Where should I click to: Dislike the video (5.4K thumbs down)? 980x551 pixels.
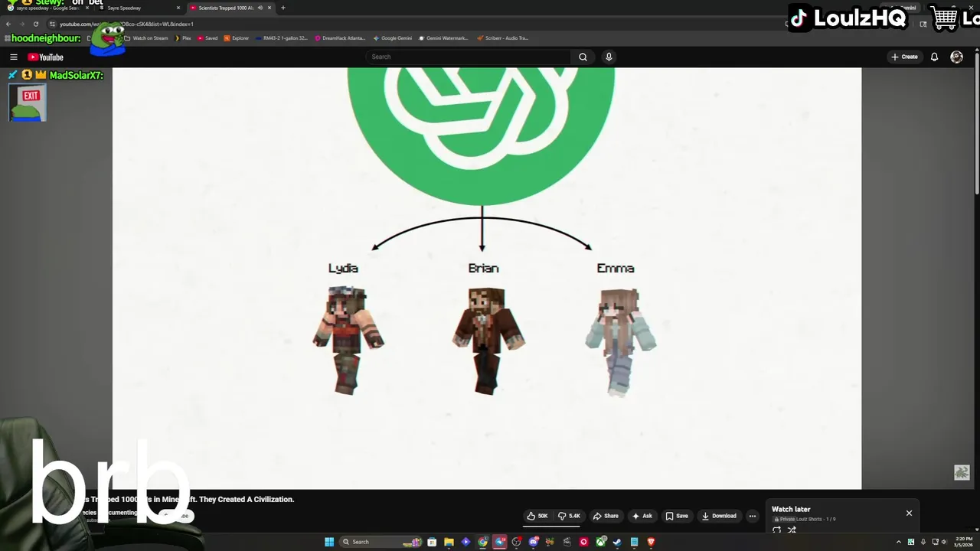click(x=569, y=516)
